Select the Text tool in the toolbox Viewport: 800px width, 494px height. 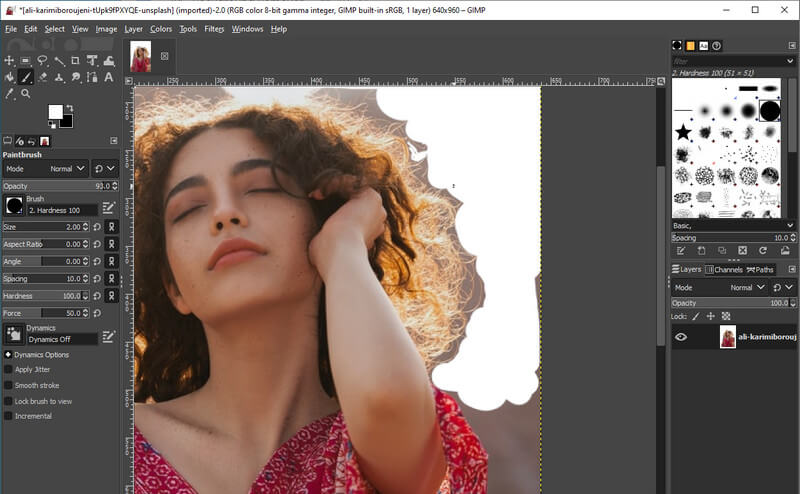point(110,77)
